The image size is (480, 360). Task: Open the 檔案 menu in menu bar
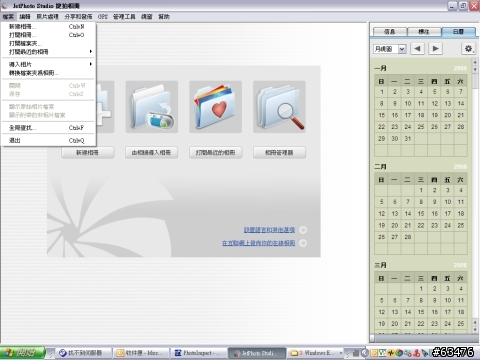tap(8, 17)
